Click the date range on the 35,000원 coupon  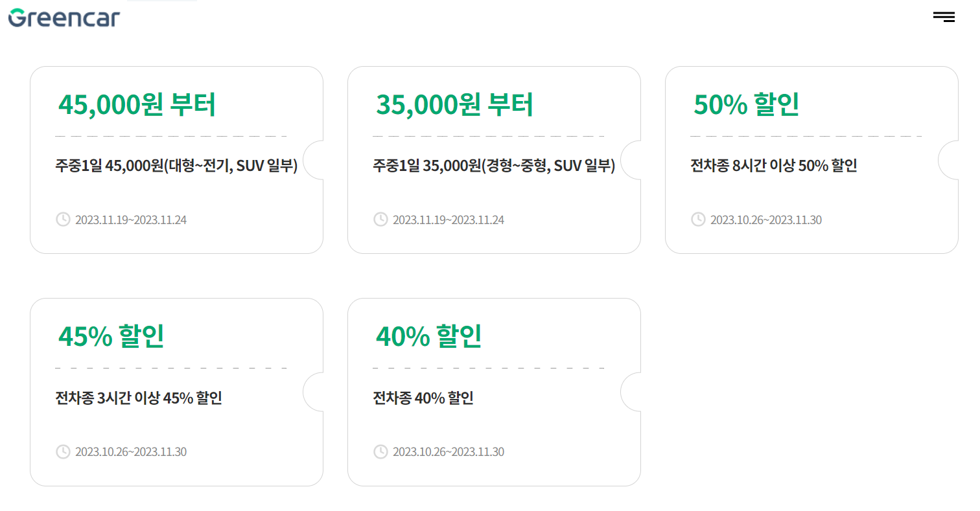449,220
